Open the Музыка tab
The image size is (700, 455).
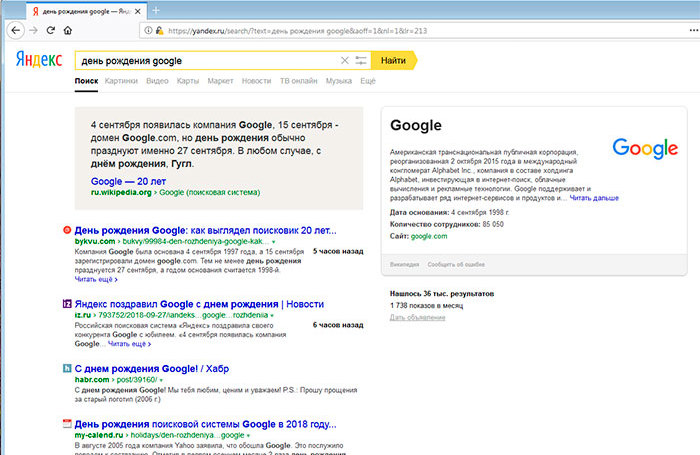click(339, 81)
